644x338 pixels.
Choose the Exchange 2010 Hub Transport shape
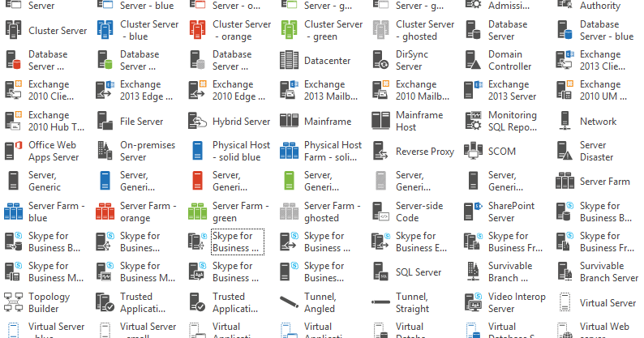pyautogui.click(x=13, y=121)
